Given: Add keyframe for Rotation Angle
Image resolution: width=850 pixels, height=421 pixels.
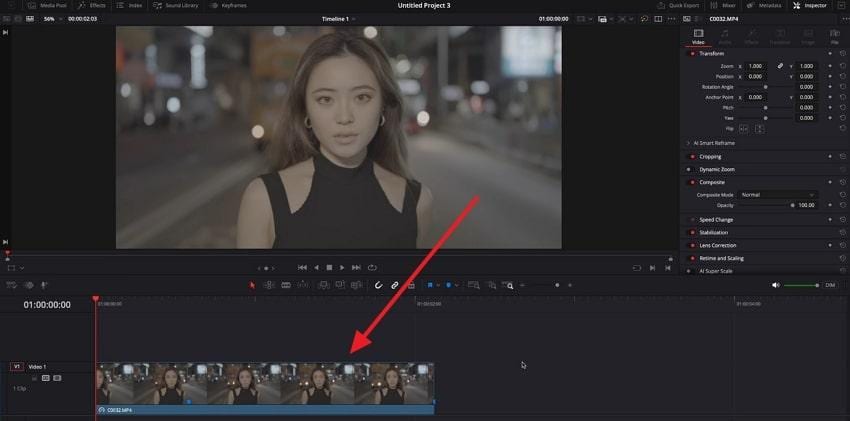Looking at the screenshot, I should [x=830, y=87].
